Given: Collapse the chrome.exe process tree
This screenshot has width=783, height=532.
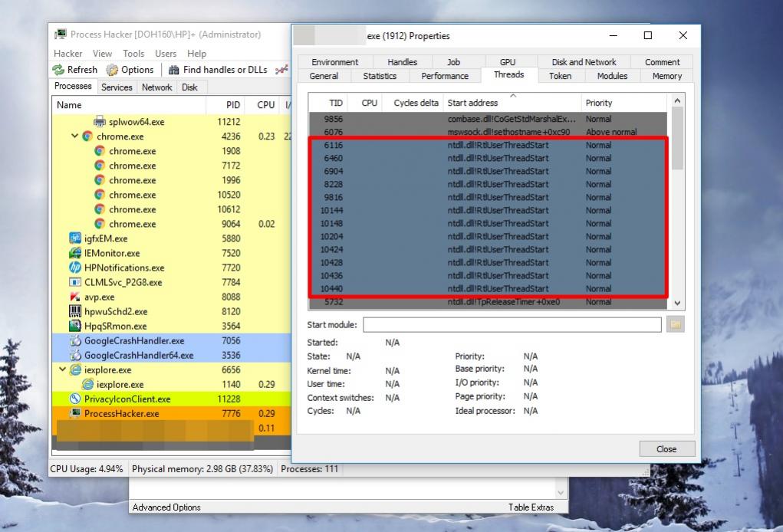Looking at the screenshot, I should pyautogui.click(x=74, y=136).
